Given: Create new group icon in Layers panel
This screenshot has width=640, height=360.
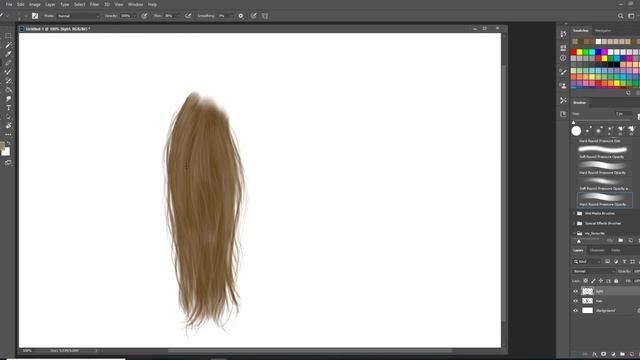Looking at the screenshot, I should pos(622,354).
